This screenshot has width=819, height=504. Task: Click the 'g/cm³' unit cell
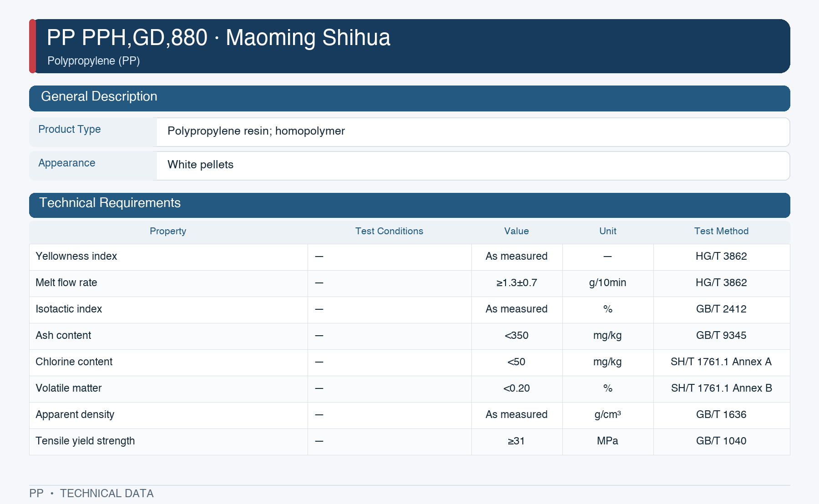(x=607, y=415)
